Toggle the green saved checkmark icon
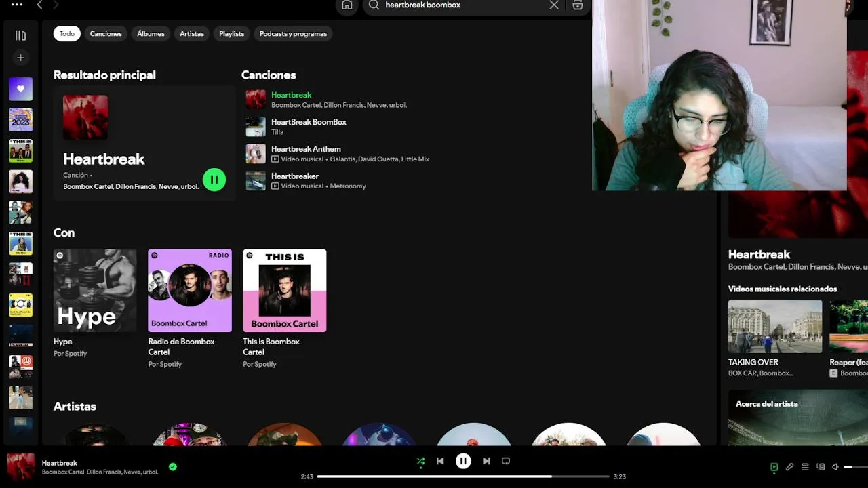The height and width of the screenshot is (488, 868). click(173, 467)
